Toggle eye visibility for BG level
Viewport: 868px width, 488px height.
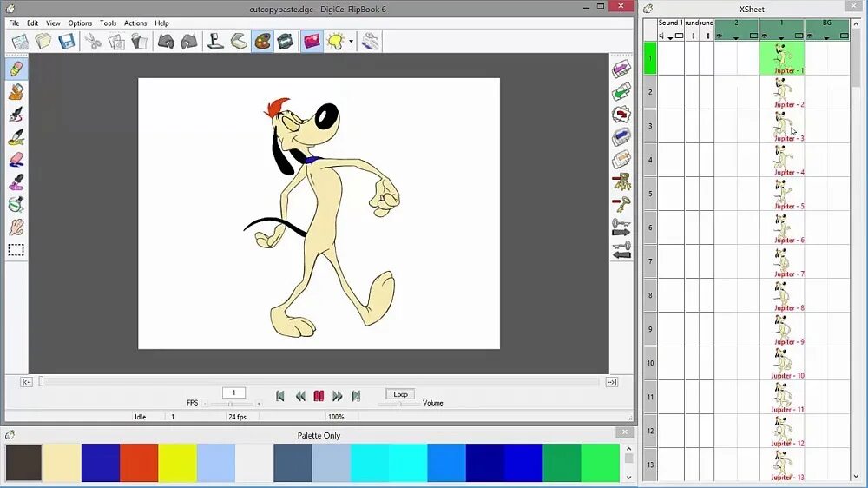point(809,36)
